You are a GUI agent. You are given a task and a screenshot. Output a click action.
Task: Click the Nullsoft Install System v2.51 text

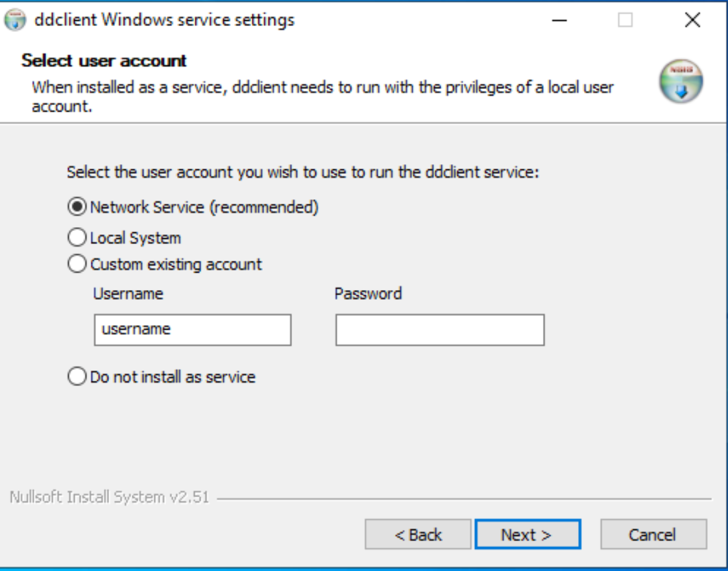click(x=110, y=497)
